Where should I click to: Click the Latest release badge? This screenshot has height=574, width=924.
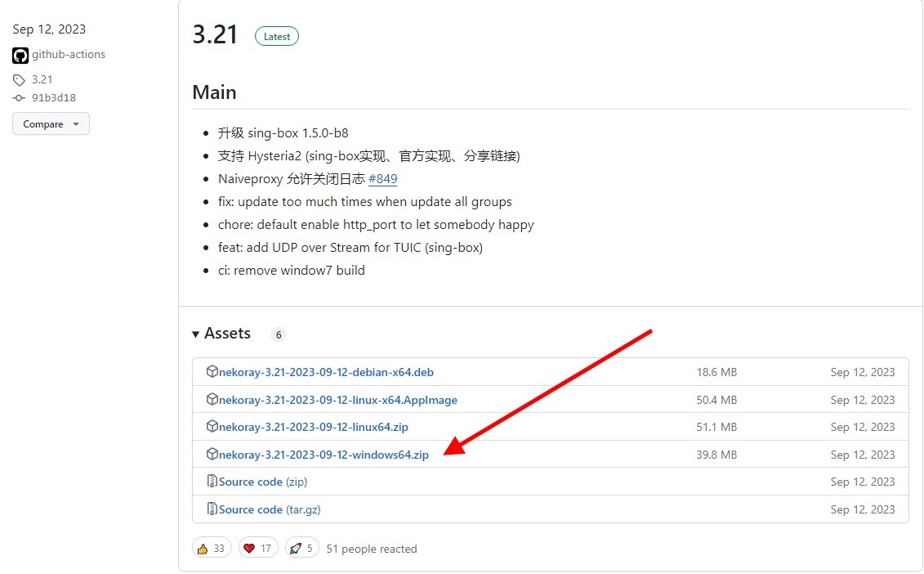(x=277, y=37)
